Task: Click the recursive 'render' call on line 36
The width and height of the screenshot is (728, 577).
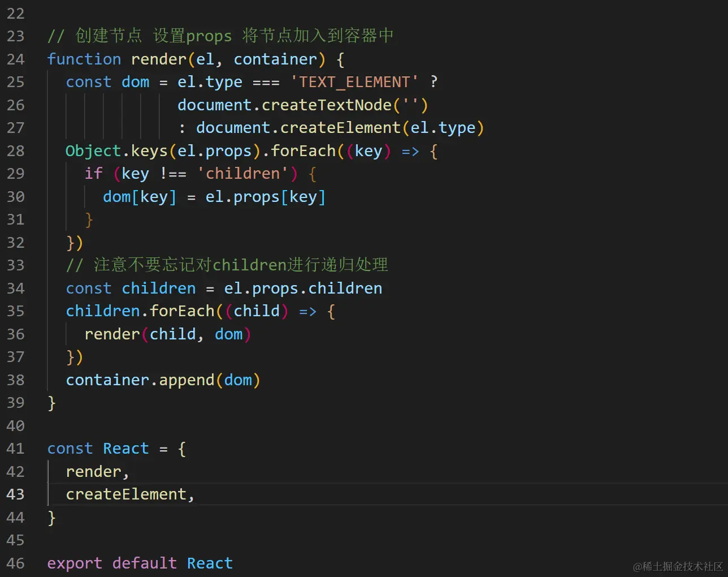Action: (x=112, y=334)
